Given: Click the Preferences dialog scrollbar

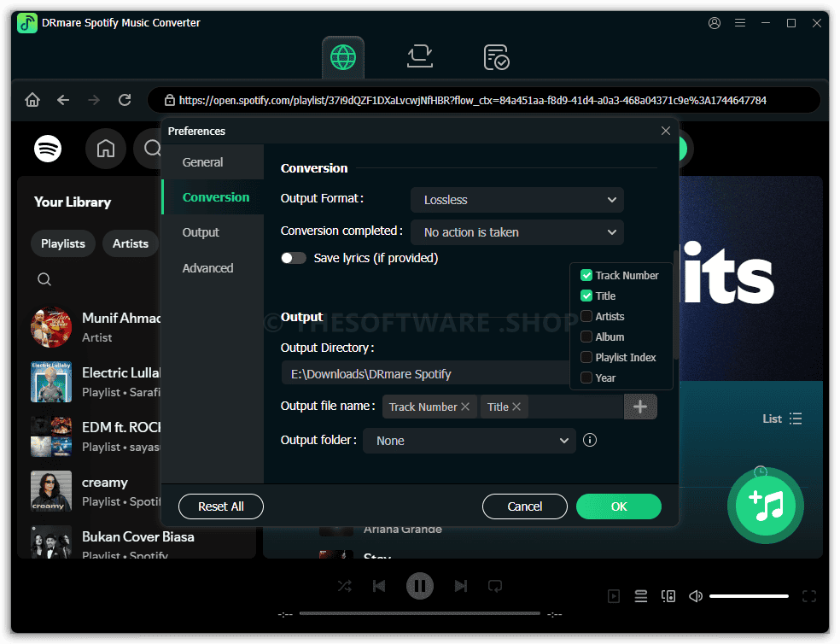Looking at the screenshot, I should click(x=676, y=306).
